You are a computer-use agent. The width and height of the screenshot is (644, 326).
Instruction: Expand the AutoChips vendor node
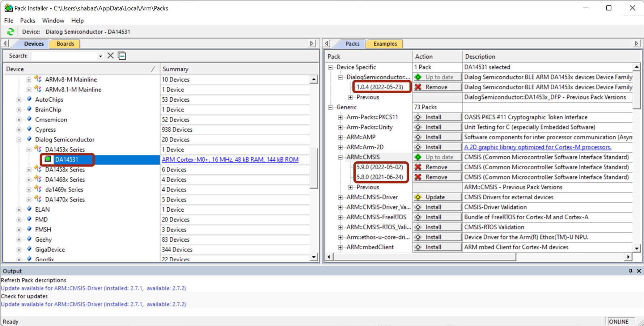19,100
